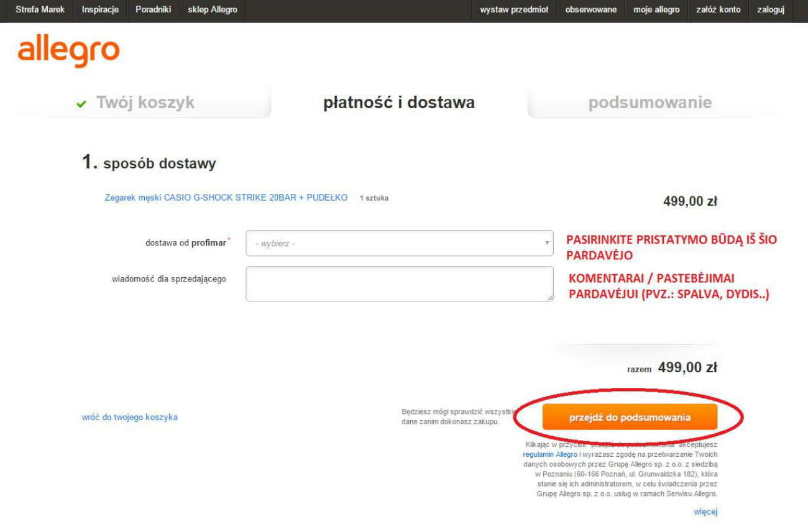Focus the wiadomość dla sprzedającego text area
The width and height of the screenshot is (808, 532).
click(x=400, y=284)
